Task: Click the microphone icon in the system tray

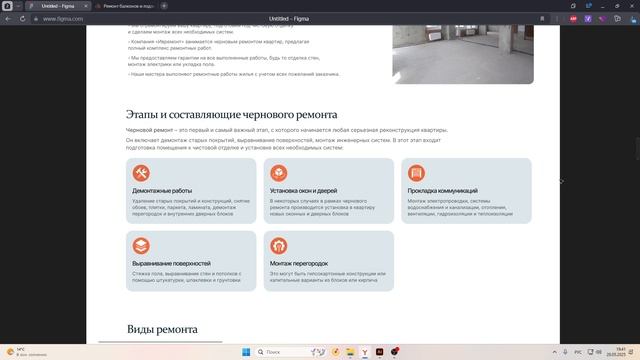Action: (x=565, y=352)
